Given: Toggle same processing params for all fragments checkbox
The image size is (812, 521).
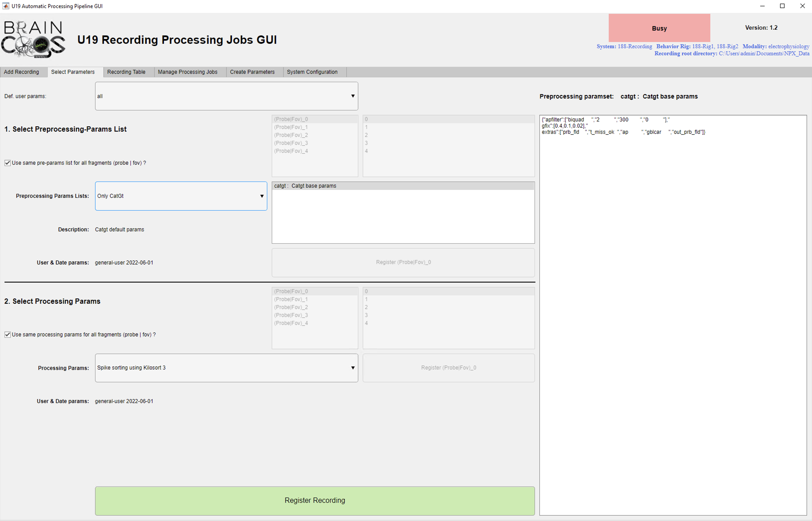Looking at the screenshot, I should [x=8, y=335].
